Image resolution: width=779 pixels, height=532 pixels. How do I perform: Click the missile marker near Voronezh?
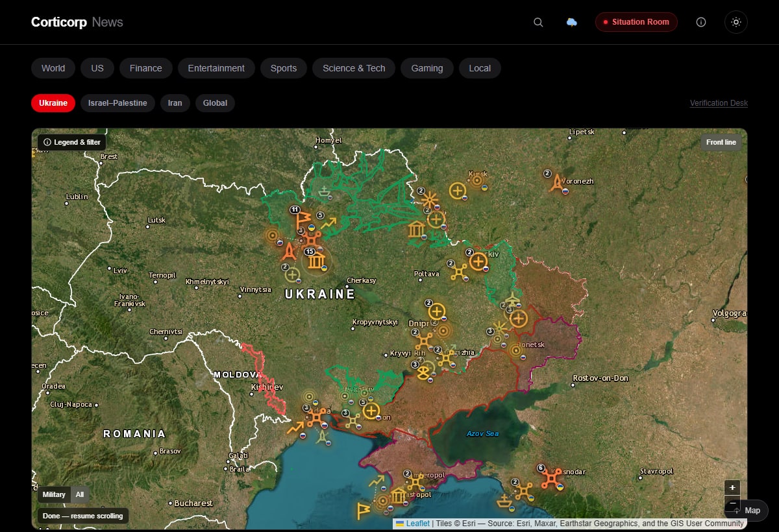click(x=556, y=182)
